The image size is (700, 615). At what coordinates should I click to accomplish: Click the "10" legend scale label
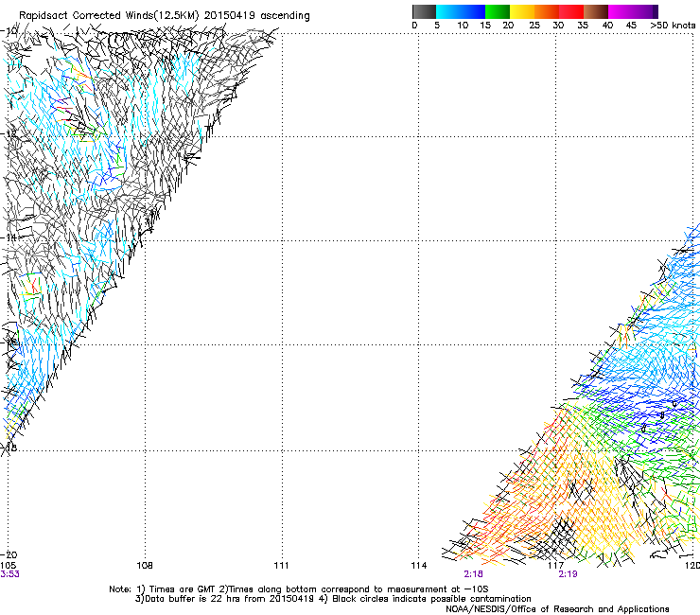(x=463, y=26)
